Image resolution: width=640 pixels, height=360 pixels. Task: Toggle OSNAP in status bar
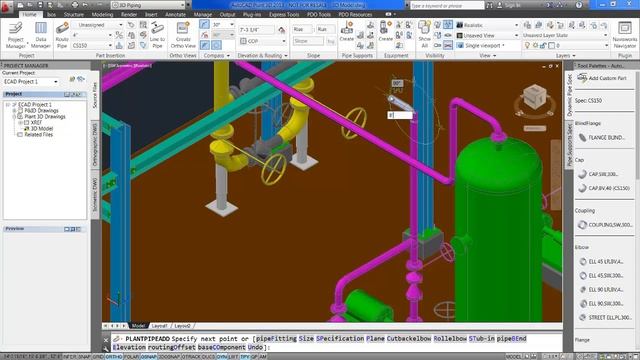tap(149, 357)
